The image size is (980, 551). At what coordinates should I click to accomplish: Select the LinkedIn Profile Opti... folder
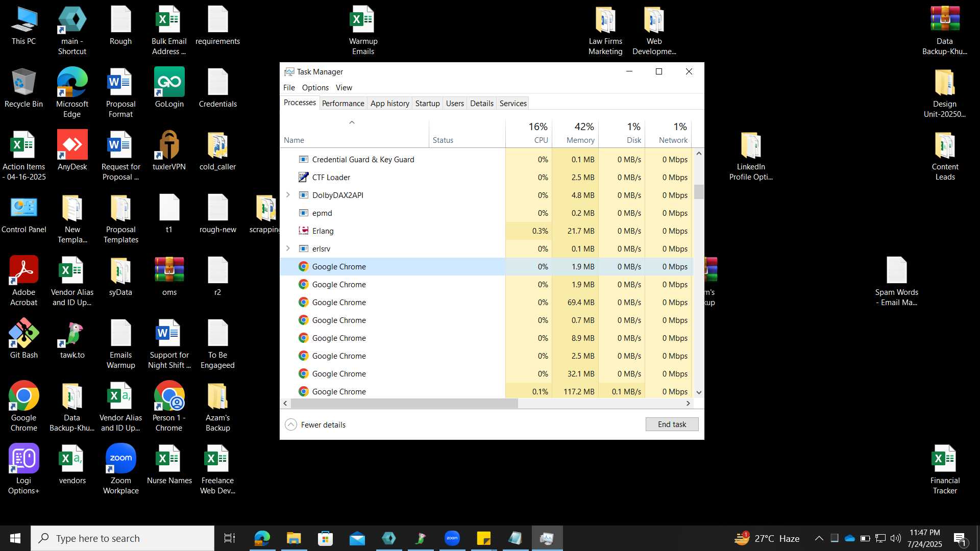point(751,156)
